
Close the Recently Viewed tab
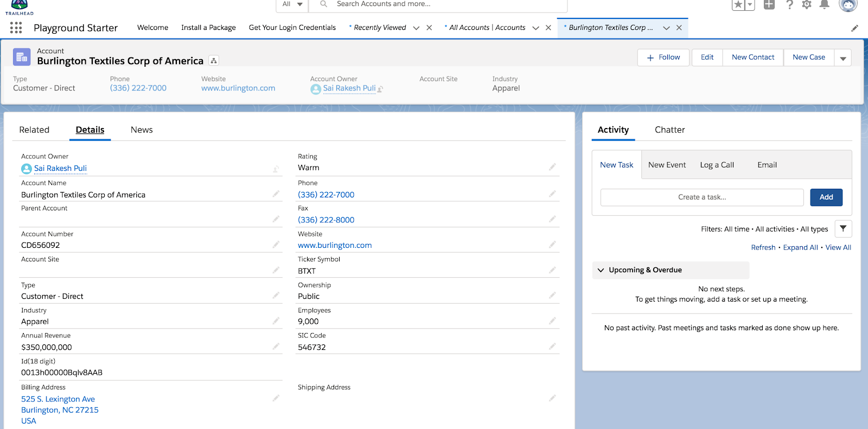click(429, 28)
